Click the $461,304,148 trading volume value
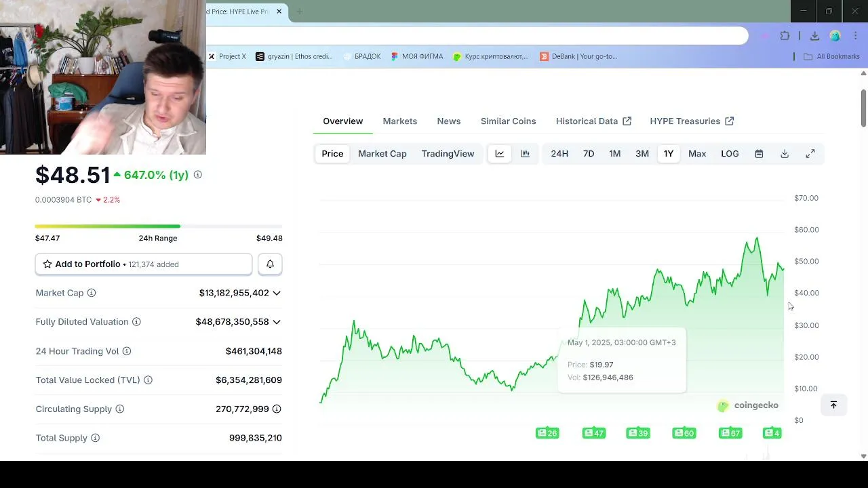 (254, 351)
